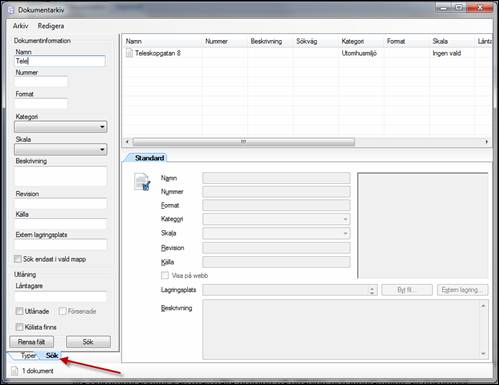Viewport: 499px width, 385px height.
Task: Click the Dokumentarkiv title bar app icon
Action: click(x=11, y=10)
